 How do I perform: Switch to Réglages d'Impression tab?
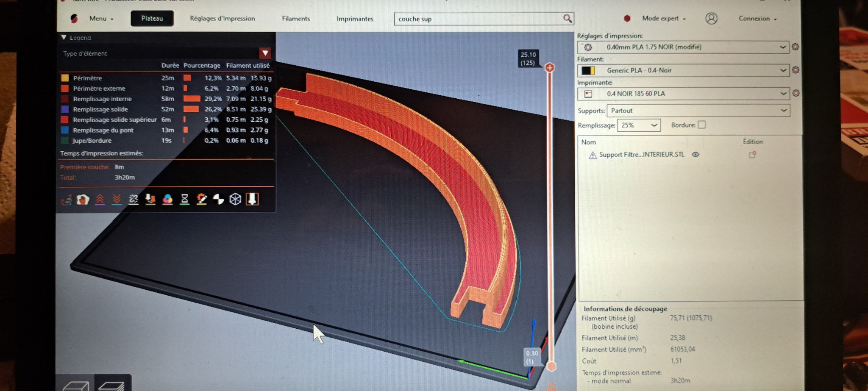(x=223, y=19)
